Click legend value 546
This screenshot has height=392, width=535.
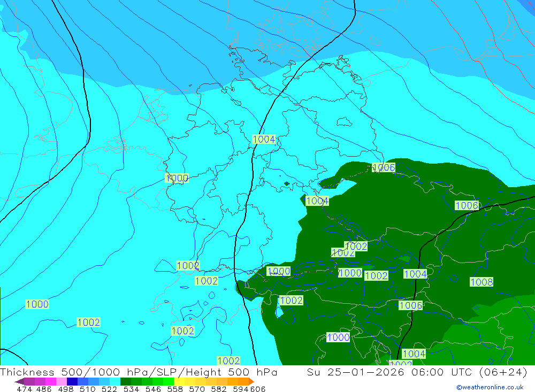point(153,389)
